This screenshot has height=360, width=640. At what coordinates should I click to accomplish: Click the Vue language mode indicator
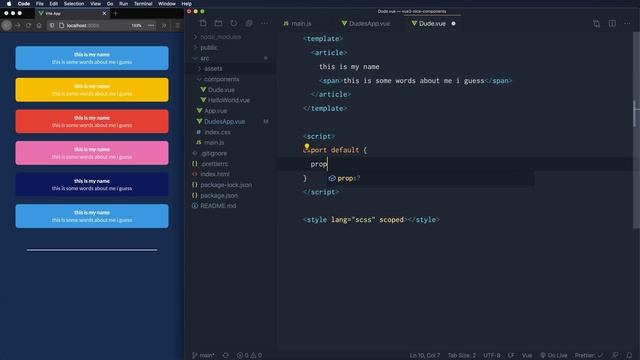pyautogui.click(x=527, y=356)
